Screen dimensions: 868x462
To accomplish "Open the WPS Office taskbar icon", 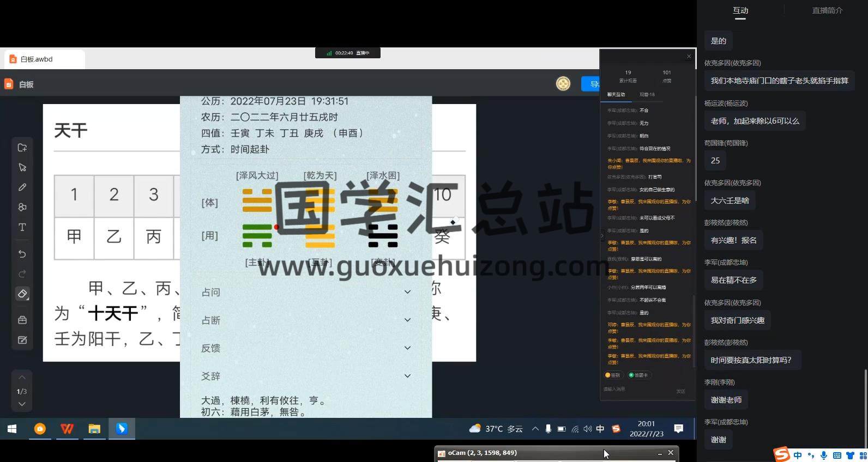I will pyautogui.click(x=67, y=429).
